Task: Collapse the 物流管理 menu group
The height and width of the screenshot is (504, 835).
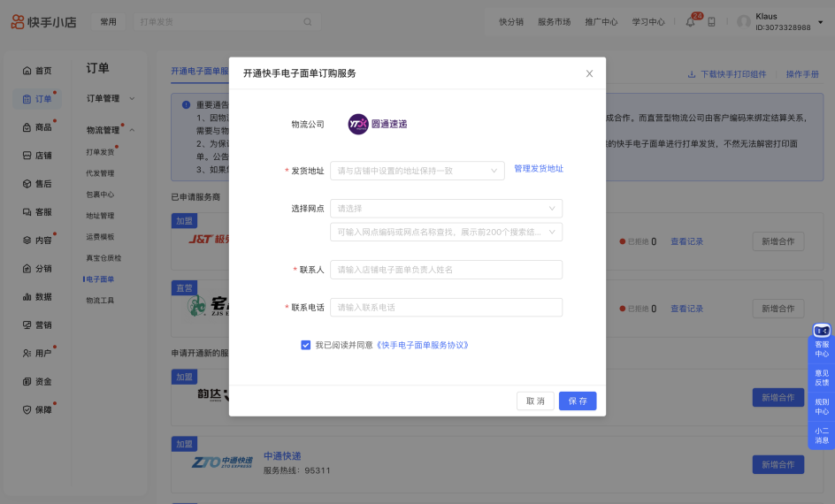Action: (132, 131)
